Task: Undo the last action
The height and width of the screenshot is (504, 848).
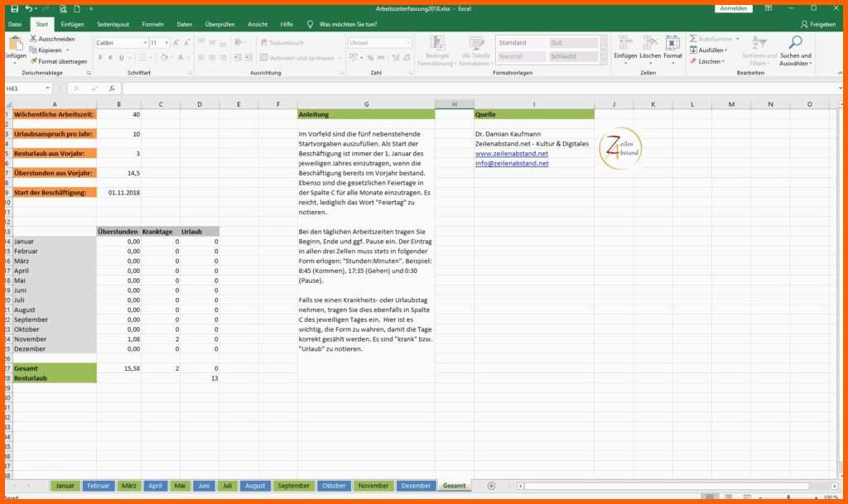Action: [29, 8]
